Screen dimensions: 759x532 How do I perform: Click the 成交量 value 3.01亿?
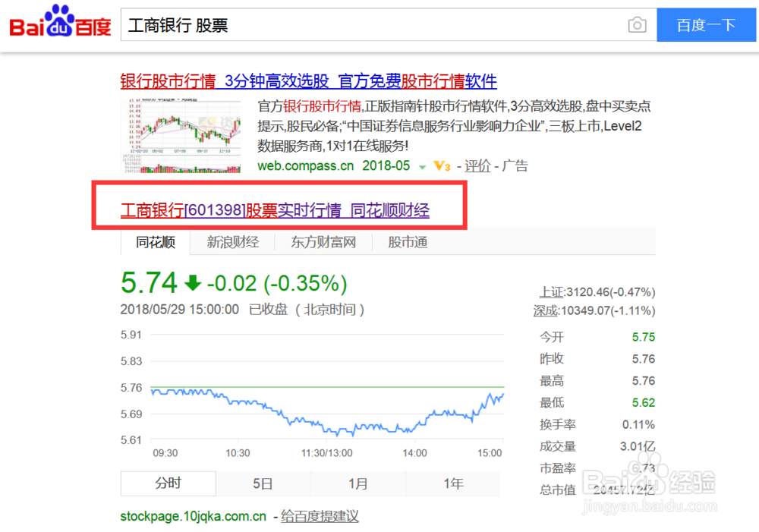pyautogui.click(x=638, y=447)
